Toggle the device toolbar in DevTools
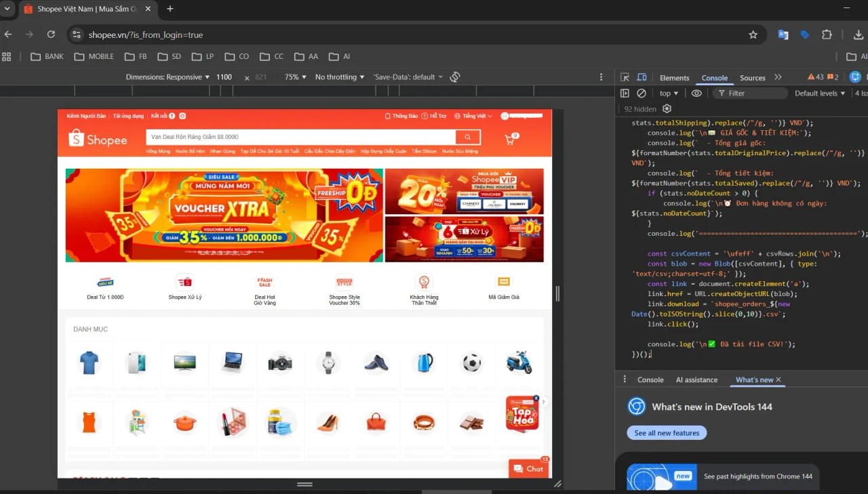 tap(642, 77)
